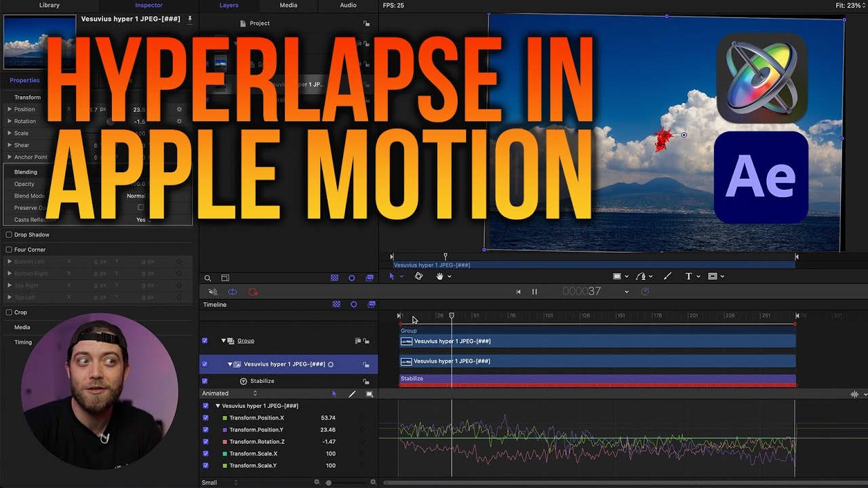Open timecode display options arrow
Screen dimensions: 868x488
(626, 292)
